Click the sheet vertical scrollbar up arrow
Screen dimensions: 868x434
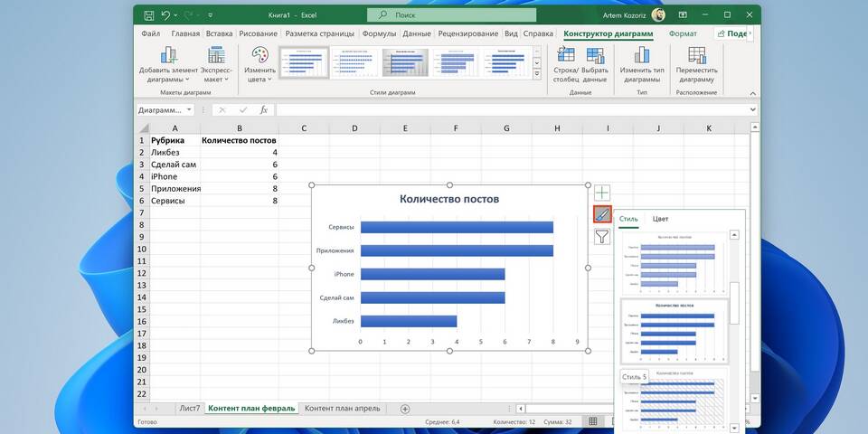754,127
